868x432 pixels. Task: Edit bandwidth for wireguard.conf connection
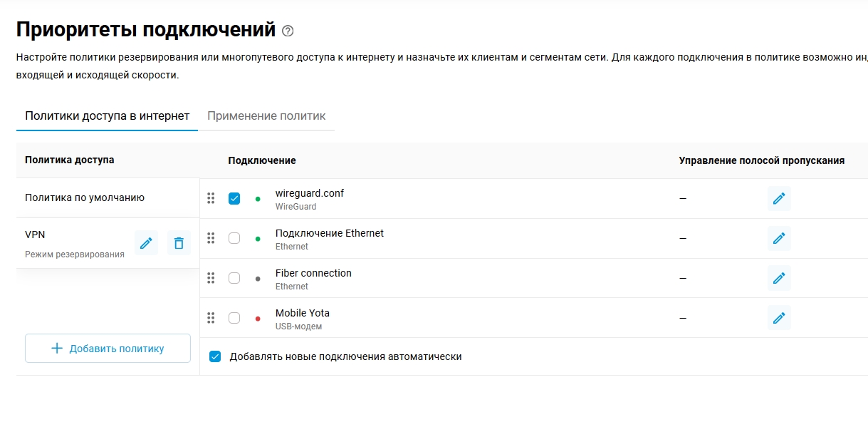pos(779,198)
